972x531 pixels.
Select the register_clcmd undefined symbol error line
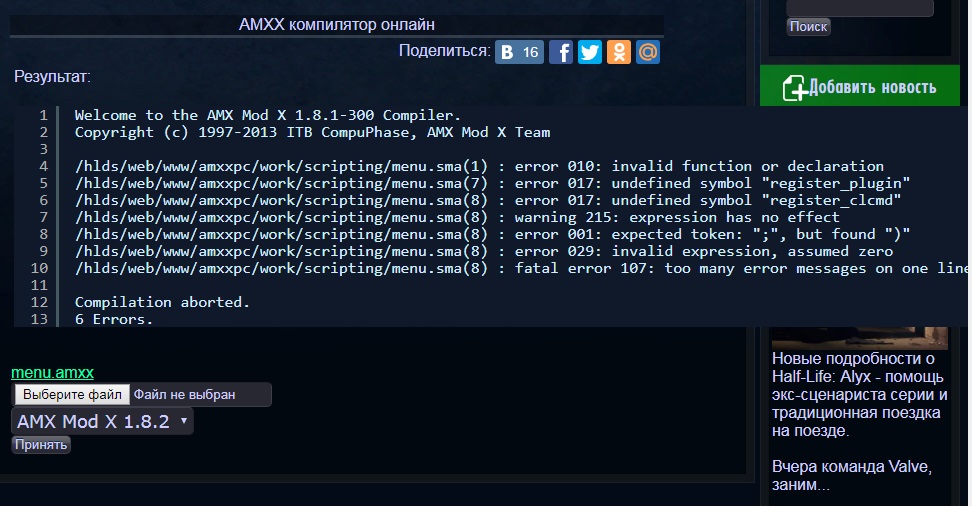pyautogui.click(x=488, y=200)
